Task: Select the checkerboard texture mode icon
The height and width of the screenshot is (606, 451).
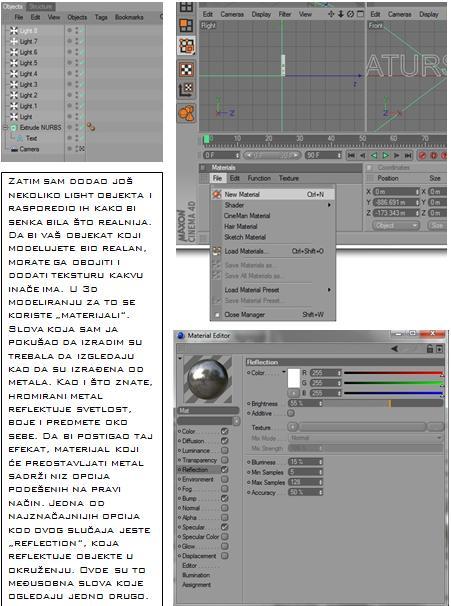Action: [x=186, y=70]
